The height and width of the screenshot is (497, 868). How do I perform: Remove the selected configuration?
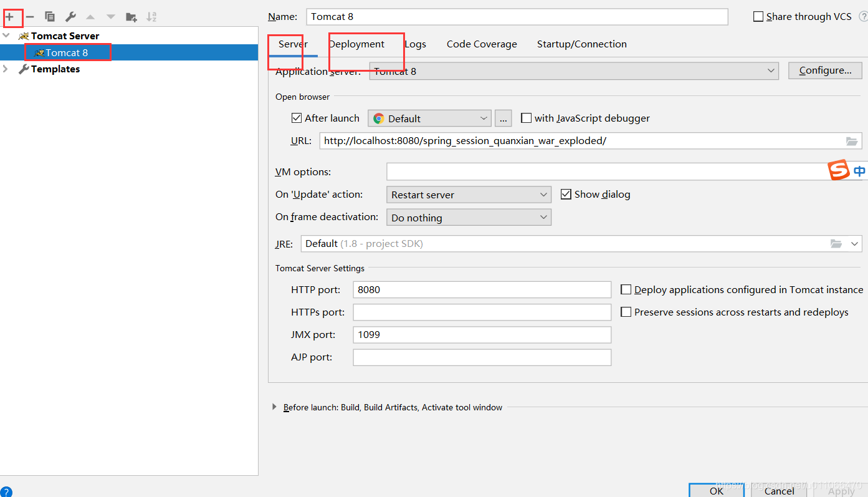point(30,17)
